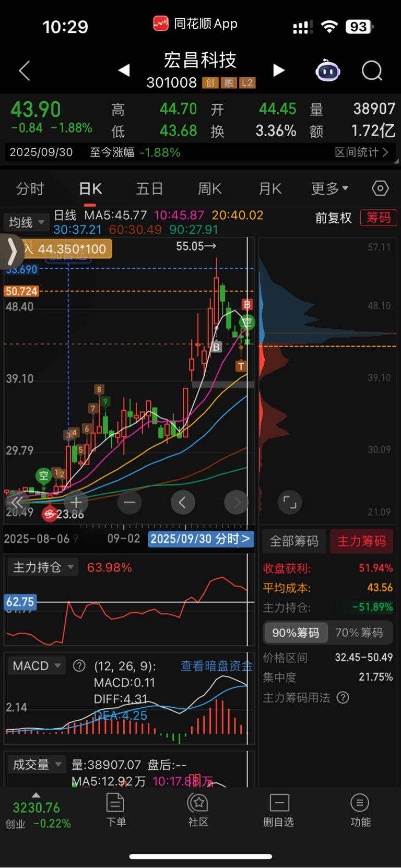Select the 90%筹码 segment

point(296,633)
